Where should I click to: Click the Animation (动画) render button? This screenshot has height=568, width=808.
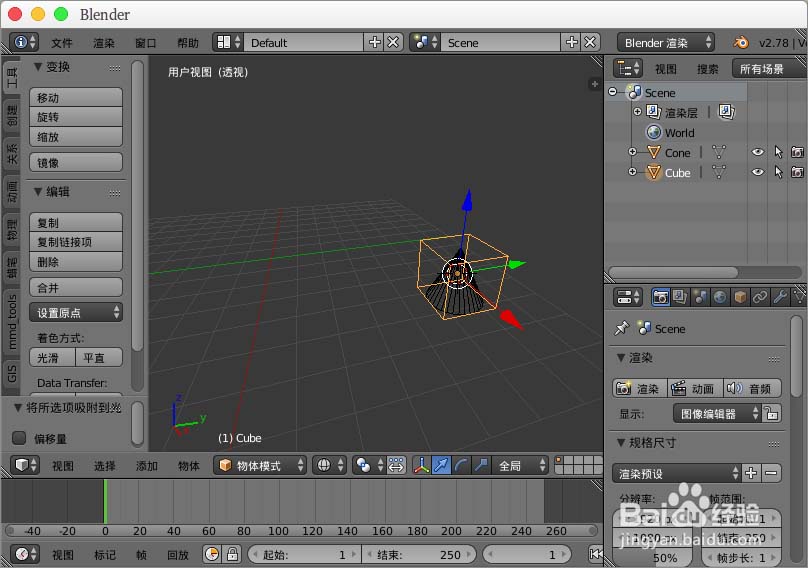(x=695, y=388)
